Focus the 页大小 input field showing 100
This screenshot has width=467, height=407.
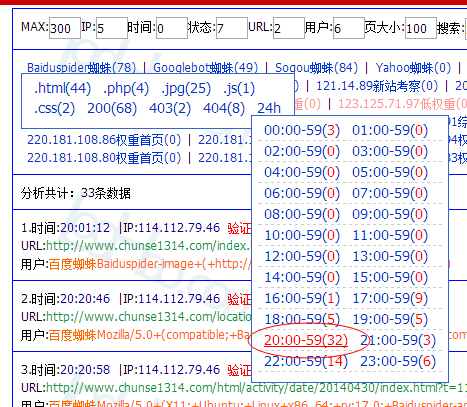tap(421, 28)
